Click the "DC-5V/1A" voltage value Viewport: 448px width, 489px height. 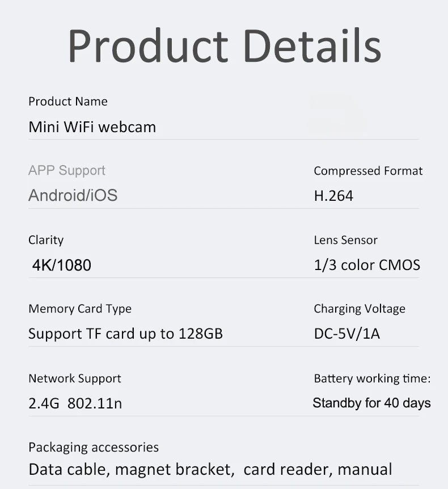click(x=346, y=334)
